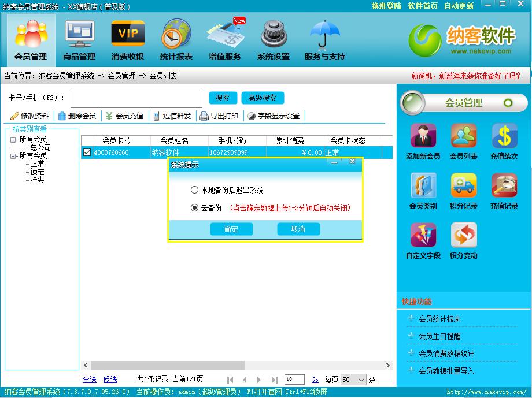Open the 商品管理 module icon

[79, 35]
